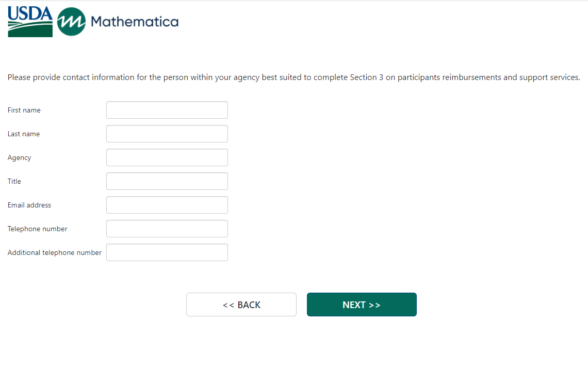Focus the Last name input field

pyautogui.click(x=167, y=134)
